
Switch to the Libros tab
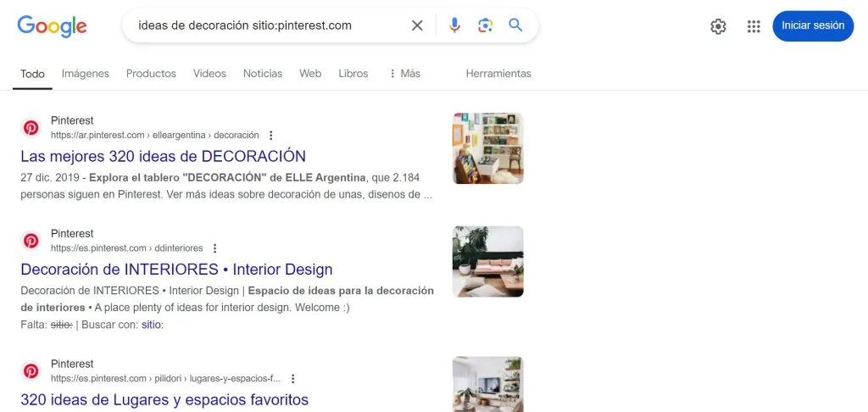pyautogui.click(x=353, y=73)
